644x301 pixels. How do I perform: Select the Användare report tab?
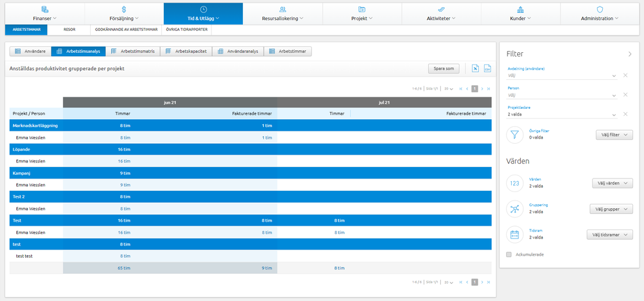30,52
